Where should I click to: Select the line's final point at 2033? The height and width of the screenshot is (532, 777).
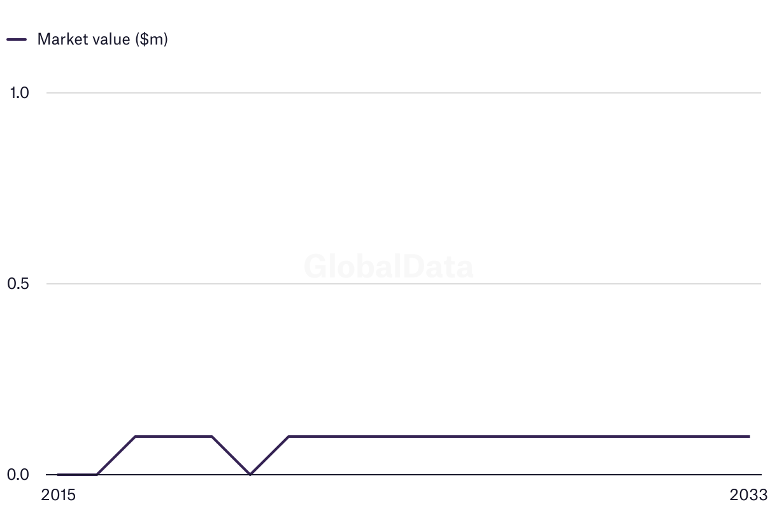point(749,437)
